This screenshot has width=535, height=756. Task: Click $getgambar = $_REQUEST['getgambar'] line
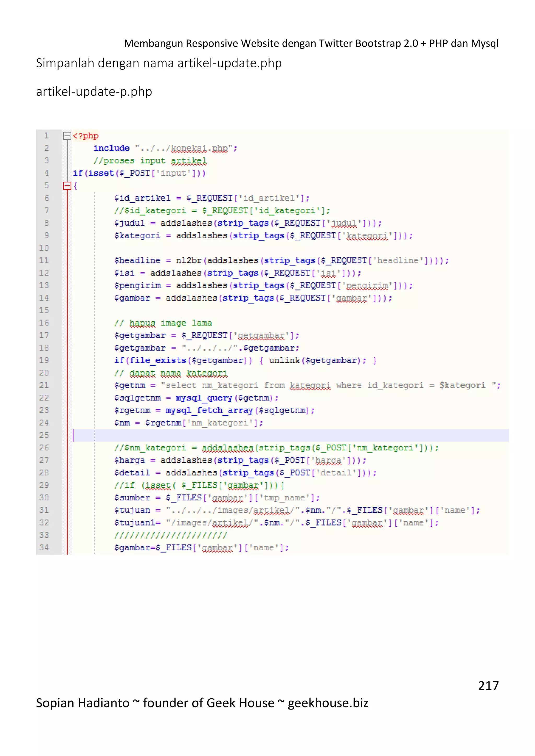pos(207,335)
